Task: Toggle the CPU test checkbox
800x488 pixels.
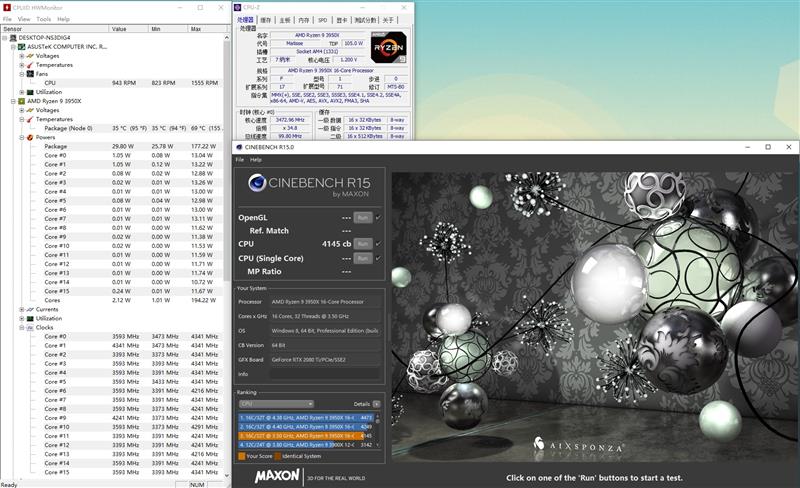Action: point(378,243)
